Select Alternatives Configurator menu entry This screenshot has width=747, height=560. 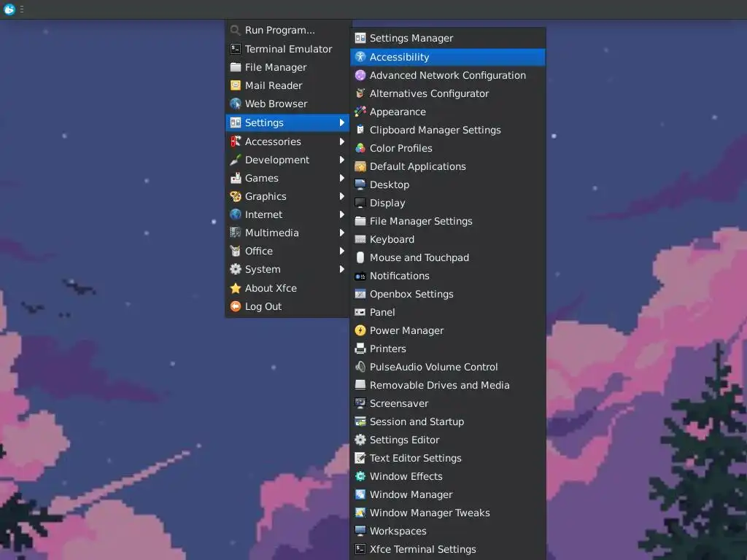(448, 93)
